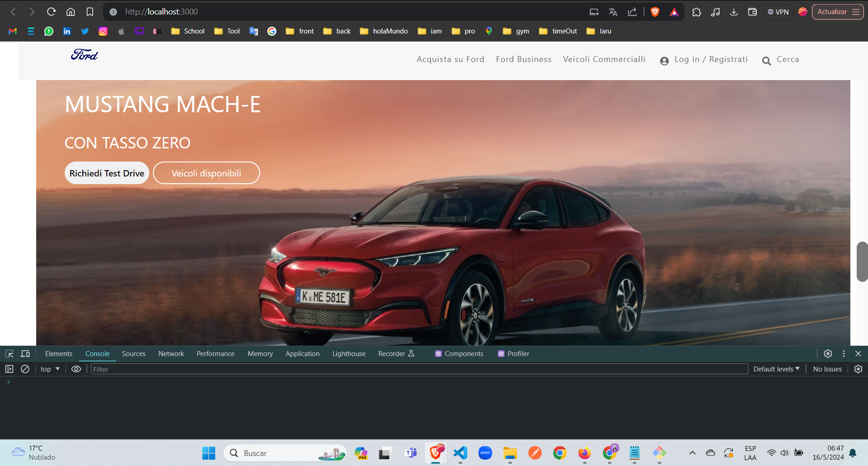Image resolution: width=868 pixels, height=466 pixels.
Task: Open the Tool bookmarks folder
Action: [x=227, y=31]
